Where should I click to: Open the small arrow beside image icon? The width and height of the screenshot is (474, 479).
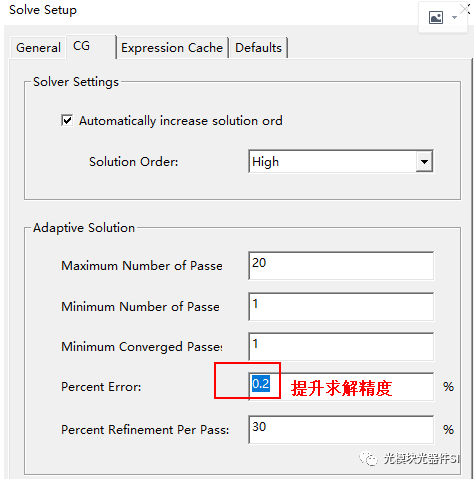pos(454,17)
